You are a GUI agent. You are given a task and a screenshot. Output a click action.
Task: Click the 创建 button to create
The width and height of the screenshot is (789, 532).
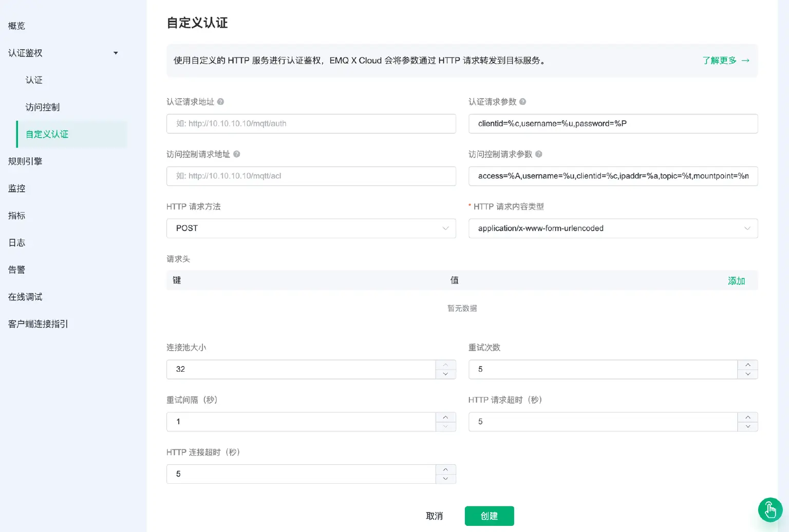pyautogui.click(x=489, y=516)
